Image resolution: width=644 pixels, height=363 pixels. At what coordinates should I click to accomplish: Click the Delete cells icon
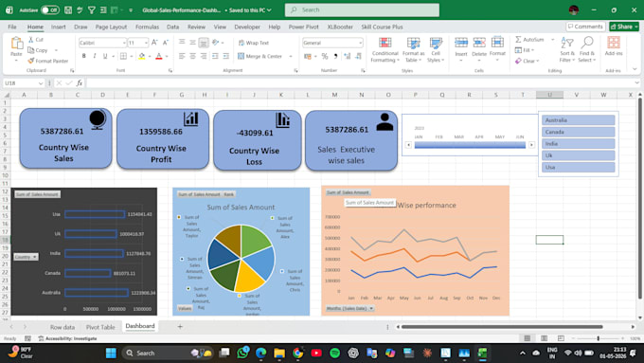[479, 43]
